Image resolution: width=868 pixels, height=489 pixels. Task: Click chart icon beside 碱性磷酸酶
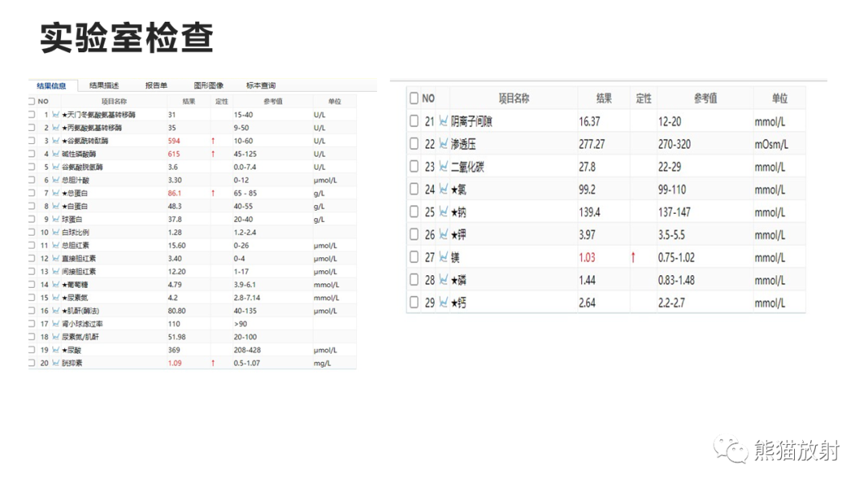(x=56, y=154)
